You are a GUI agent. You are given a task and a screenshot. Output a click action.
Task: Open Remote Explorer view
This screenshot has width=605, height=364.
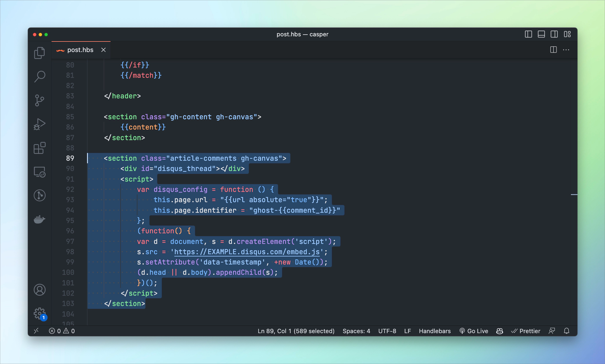40,172
